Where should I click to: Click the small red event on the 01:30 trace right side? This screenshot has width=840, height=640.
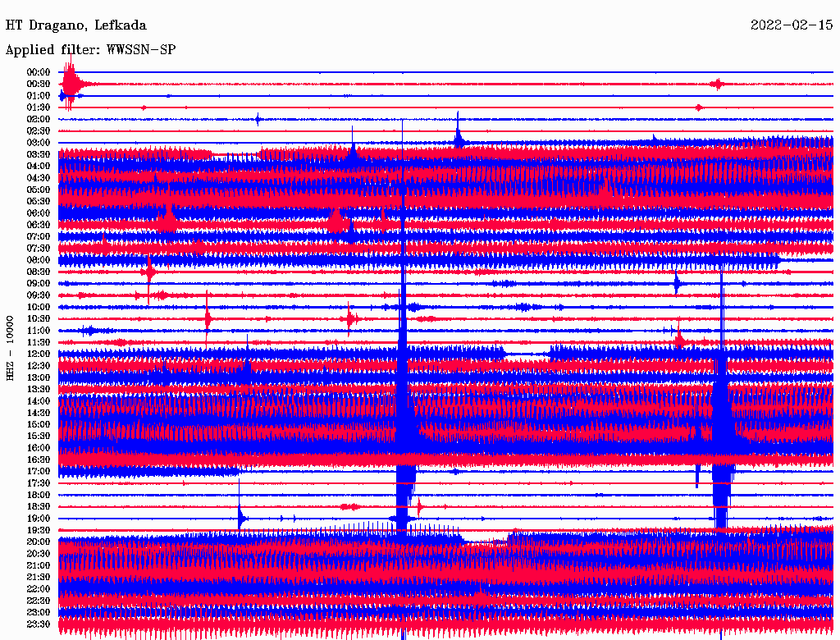click(x=699, y=107)
